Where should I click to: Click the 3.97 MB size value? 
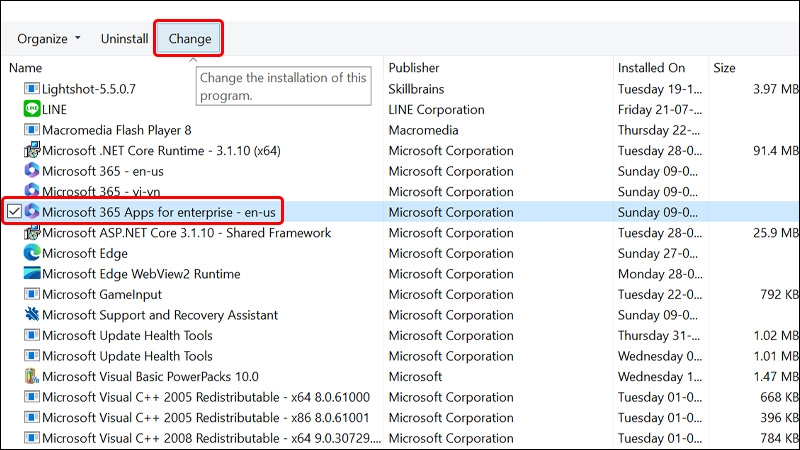coord(776,89)
